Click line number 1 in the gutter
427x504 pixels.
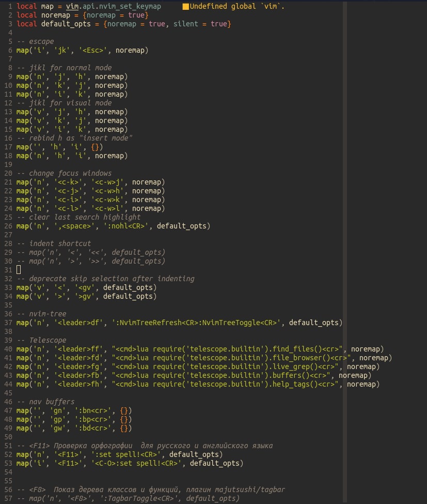pyautogui.click(x=10, y=6)
